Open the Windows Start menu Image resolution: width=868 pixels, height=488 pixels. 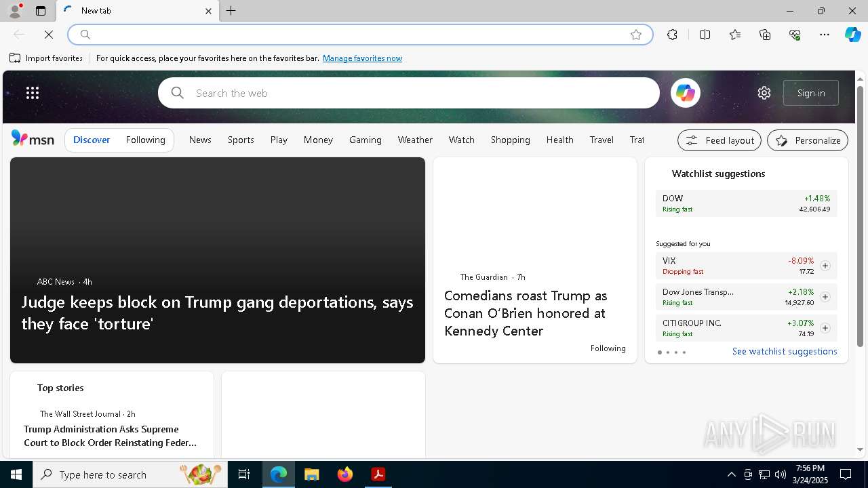(16, 474)
